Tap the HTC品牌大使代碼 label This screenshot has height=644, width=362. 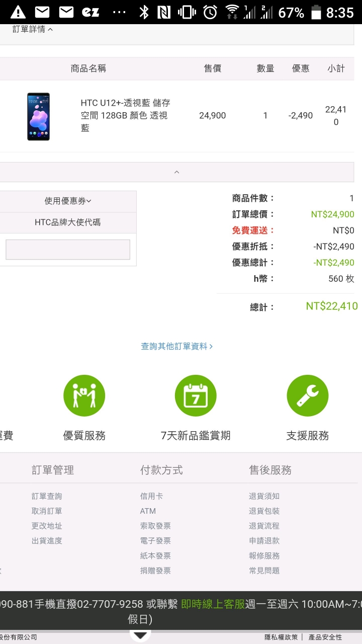point(68,222)
